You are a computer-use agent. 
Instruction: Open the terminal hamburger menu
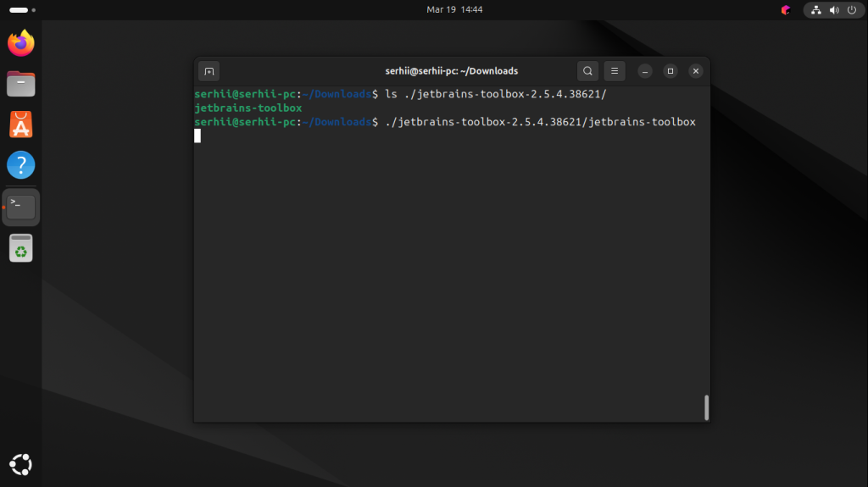(x=615, y=71)
